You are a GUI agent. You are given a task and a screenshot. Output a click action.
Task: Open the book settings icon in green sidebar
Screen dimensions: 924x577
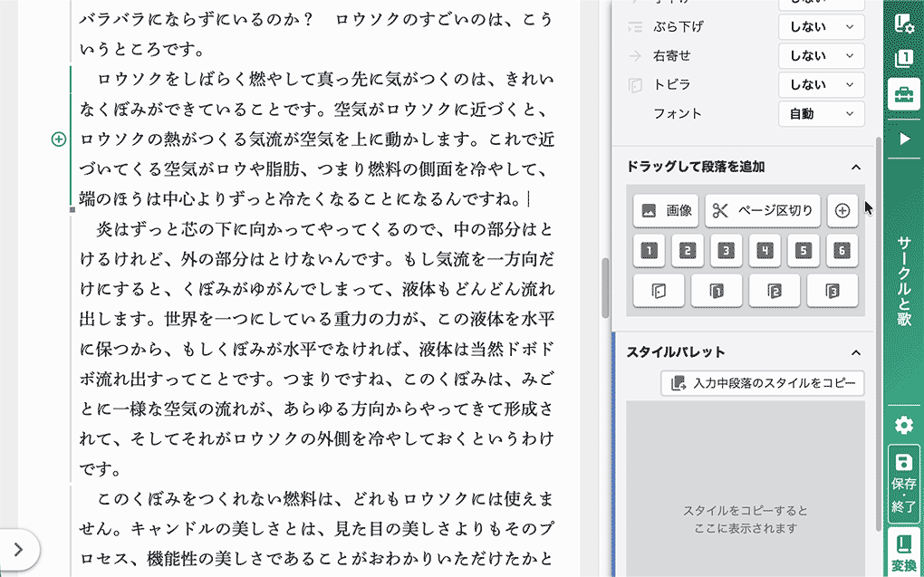pyautogui.click(x=903, y=23)
